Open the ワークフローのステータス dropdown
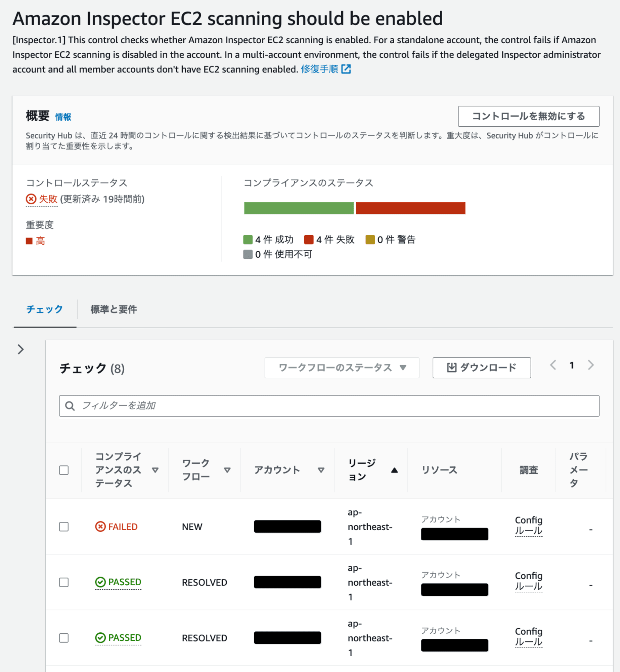 pyautogui.click(x=342, y=368)
